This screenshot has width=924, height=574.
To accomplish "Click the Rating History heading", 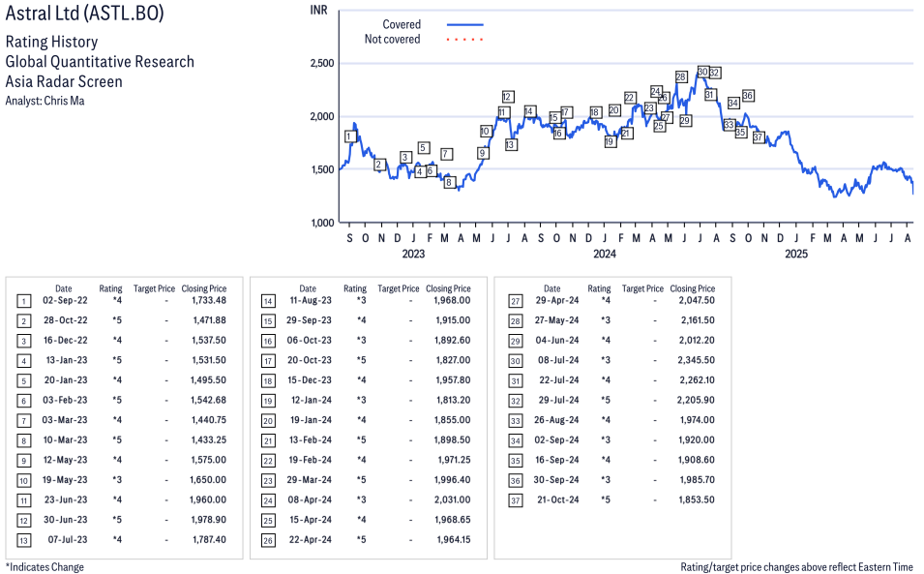I will point(52,42).
